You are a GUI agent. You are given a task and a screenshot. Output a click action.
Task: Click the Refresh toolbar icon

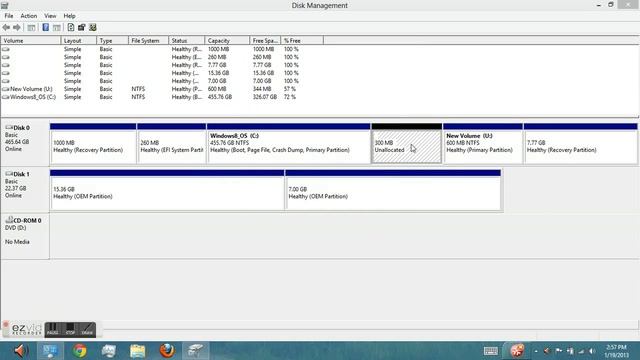71,28
